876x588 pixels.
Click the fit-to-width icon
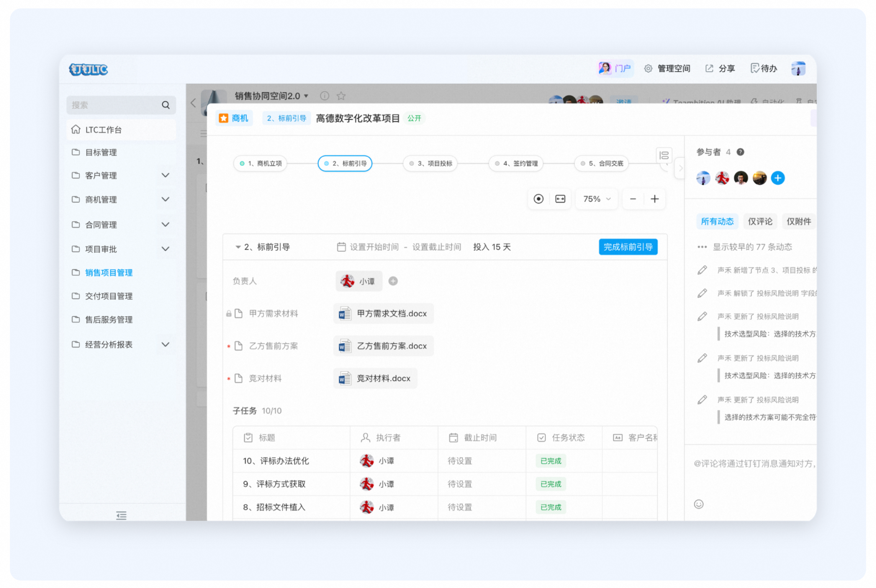[560, 199]
